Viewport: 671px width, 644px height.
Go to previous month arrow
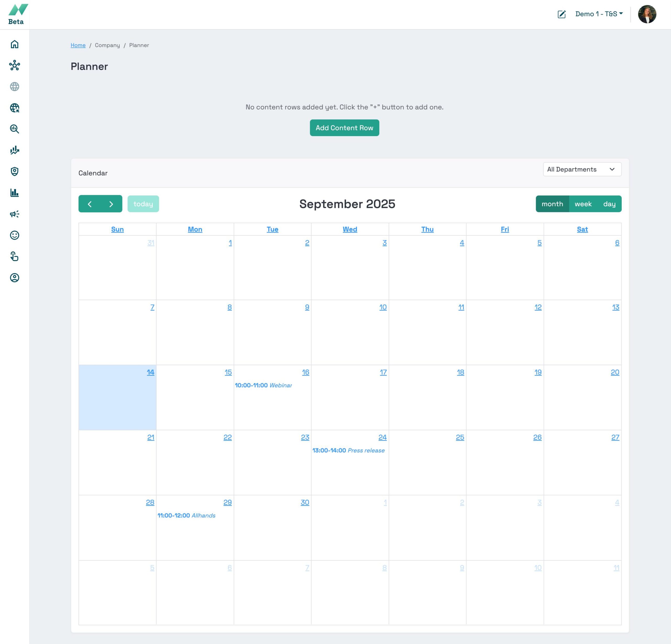click(90, 204)
